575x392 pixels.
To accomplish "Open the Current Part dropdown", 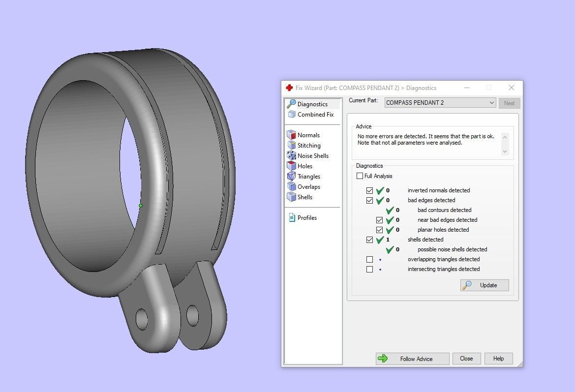I will point(440,103).
